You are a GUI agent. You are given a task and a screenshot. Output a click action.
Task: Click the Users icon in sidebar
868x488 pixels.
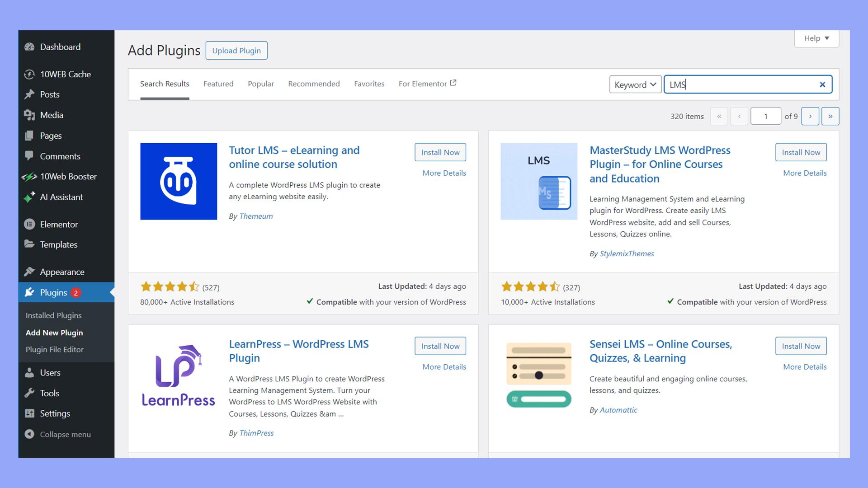coord(29,372)
